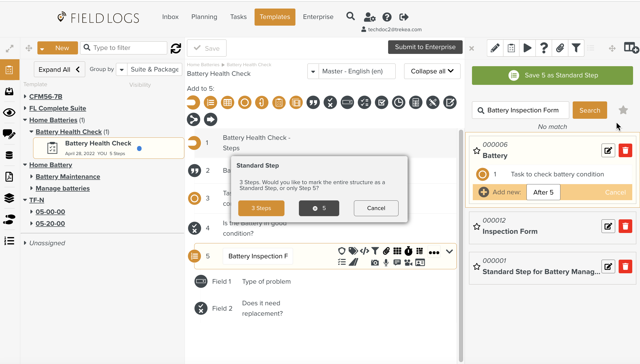Favorite the 000006 Battery standard step
The width and height of the screenshot is (640, 364).
[x=477, y=151]
